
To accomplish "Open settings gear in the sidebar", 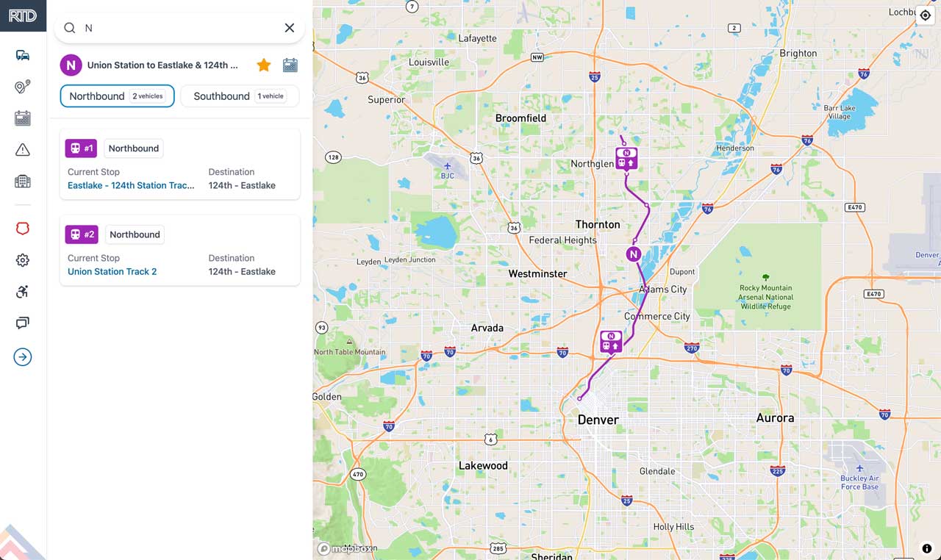I will pos(23,260).
